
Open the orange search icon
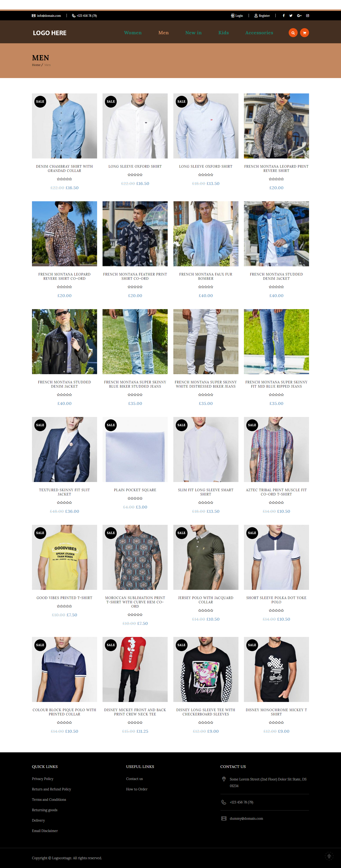click(x=293, y=33)
